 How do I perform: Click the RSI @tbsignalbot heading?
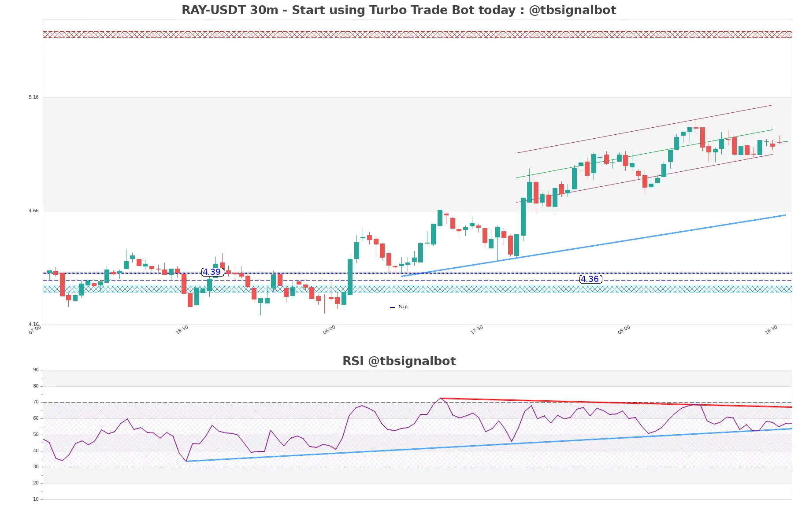[399, 361]
